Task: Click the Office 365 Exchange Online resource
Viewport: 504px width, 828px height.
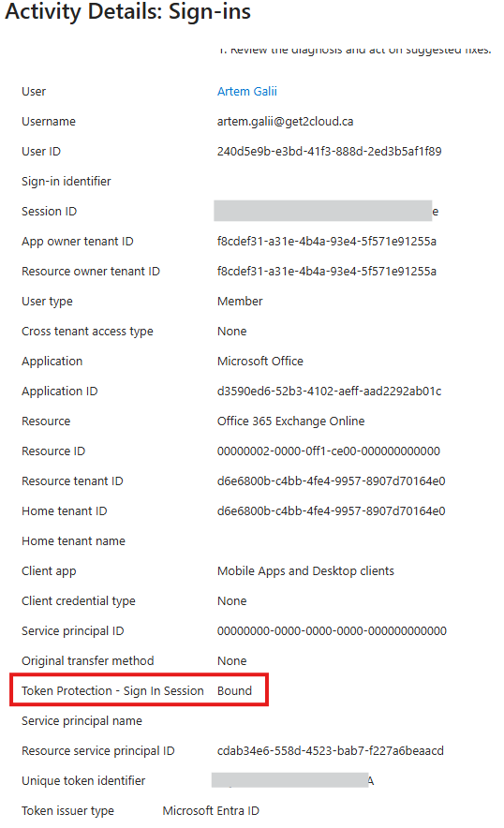Action: 290,421
